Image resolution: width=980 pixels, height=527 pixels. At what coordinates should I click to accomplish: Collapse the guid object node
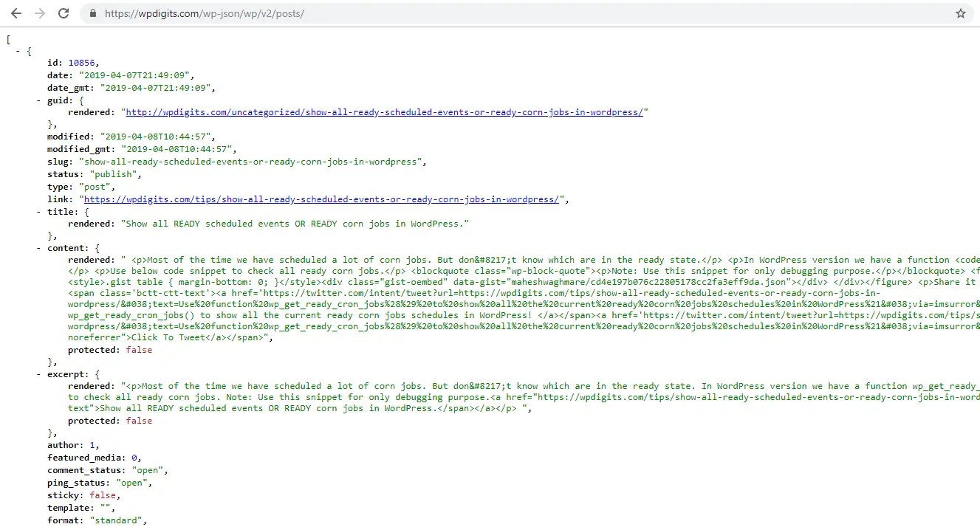click(38, 100)
